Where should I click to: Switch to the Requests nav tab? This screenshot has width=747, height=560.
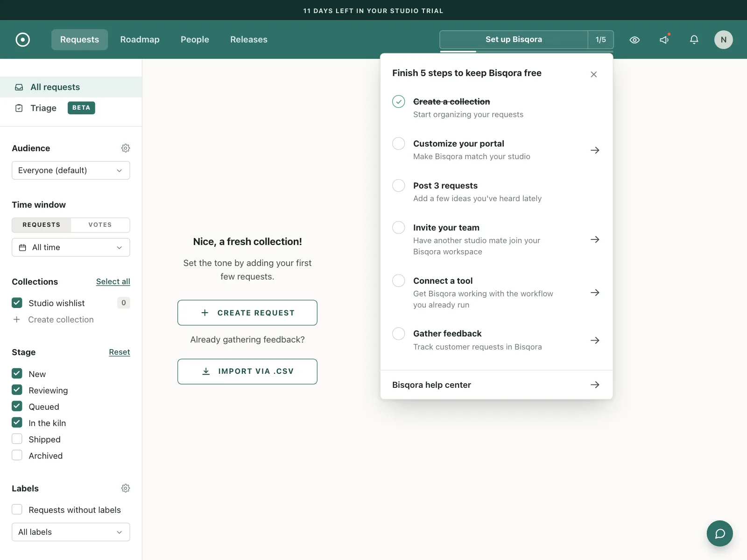tap(79, 40)
